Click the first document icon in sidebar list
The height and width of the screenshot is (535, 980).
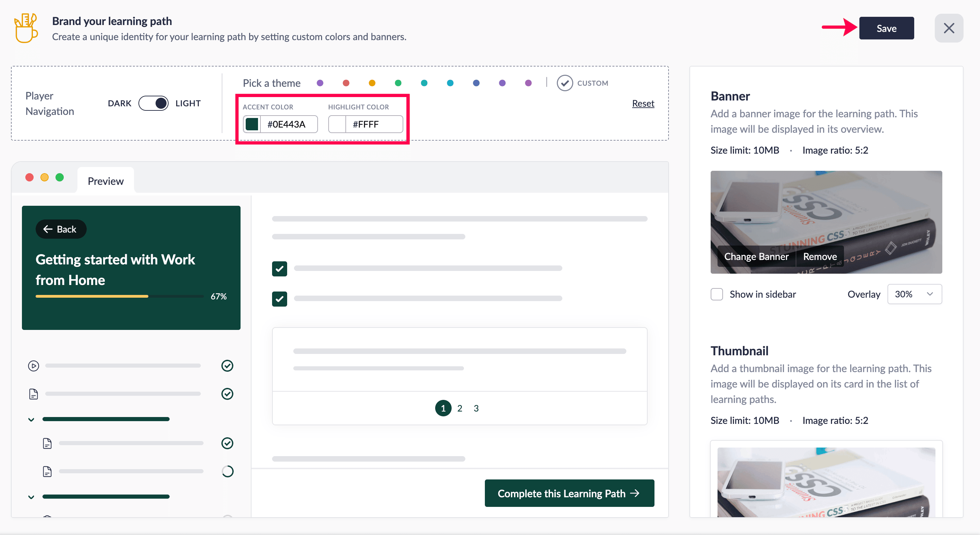pos(34,394)
